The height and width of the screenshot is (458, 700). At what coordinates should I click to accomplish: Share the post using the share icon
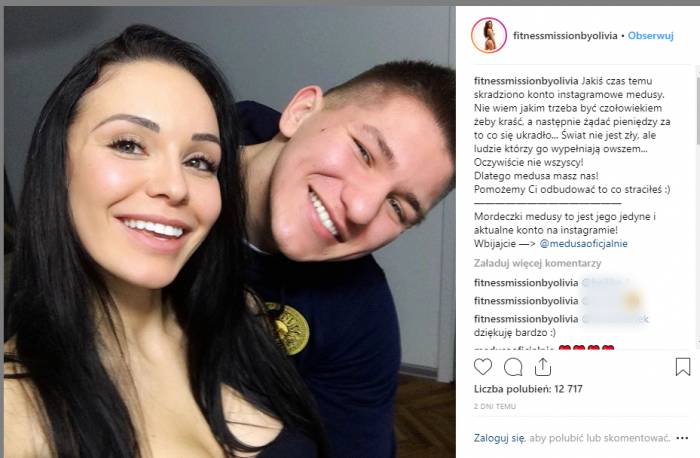point(542,367)
